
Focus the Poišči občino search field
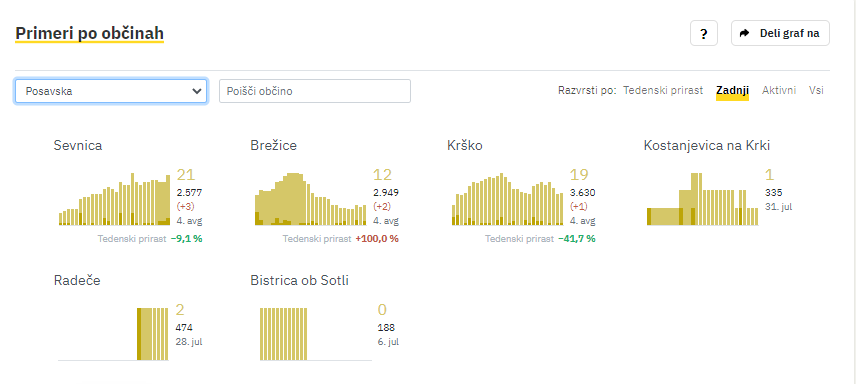(x=314, y=91)
